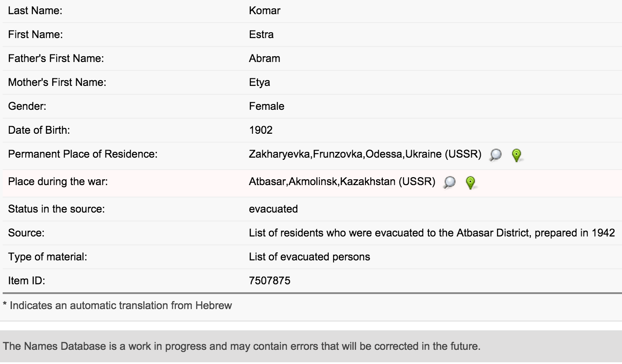Click father's first name value Abram

click(264, 58)
